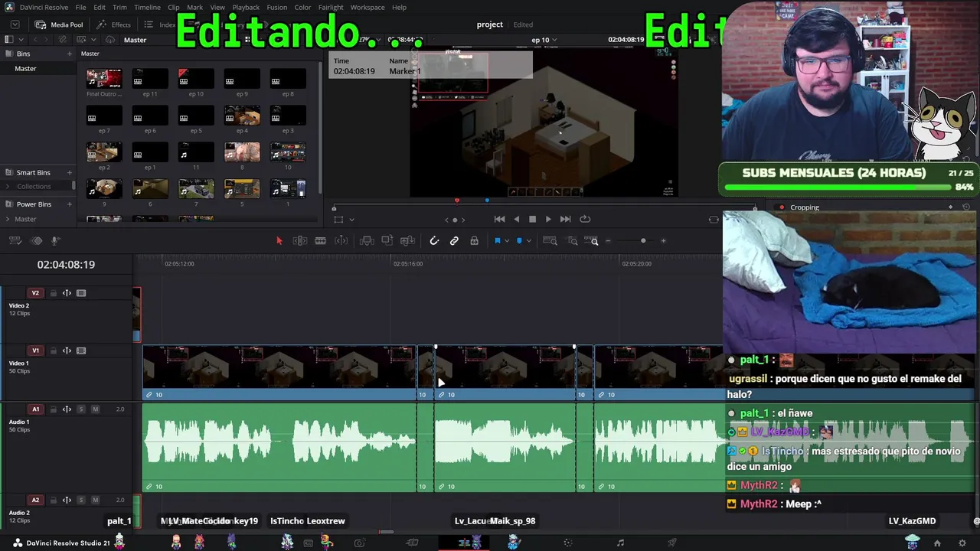Image resolution: width=980 pixels, height=551 pixels.
Task: Play reverse in the viewer
Action: coord(516,219)
